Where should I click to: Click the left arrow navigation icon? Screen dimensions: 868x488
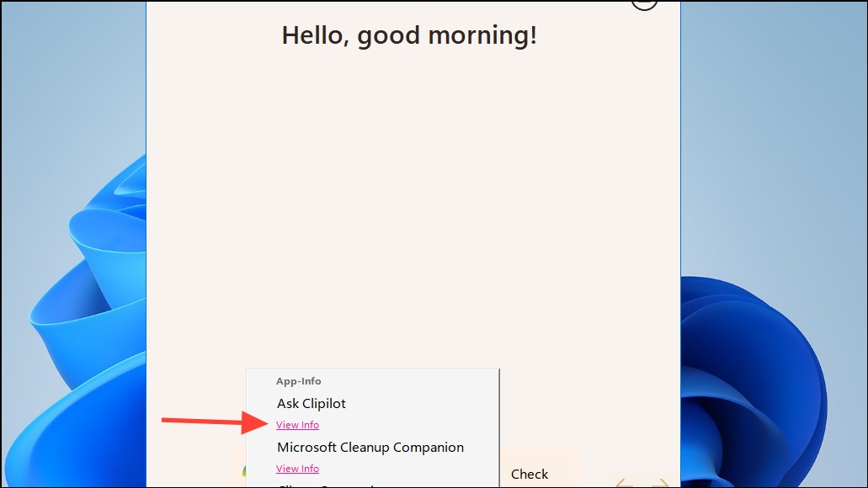[624, 483]
